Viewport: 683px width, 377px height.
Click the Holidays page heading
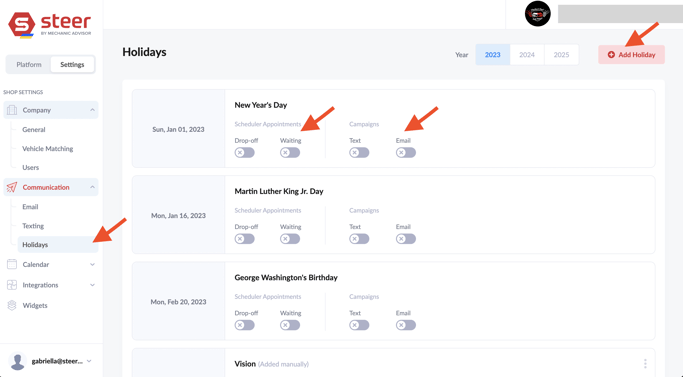pyautogui.click(x=144, y=52)
